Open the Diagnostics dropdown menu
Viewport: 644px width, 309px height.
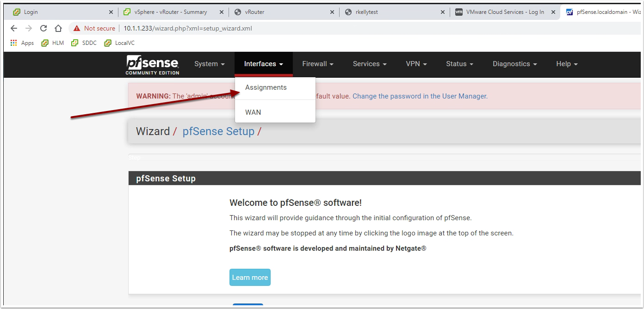(515, 64)
